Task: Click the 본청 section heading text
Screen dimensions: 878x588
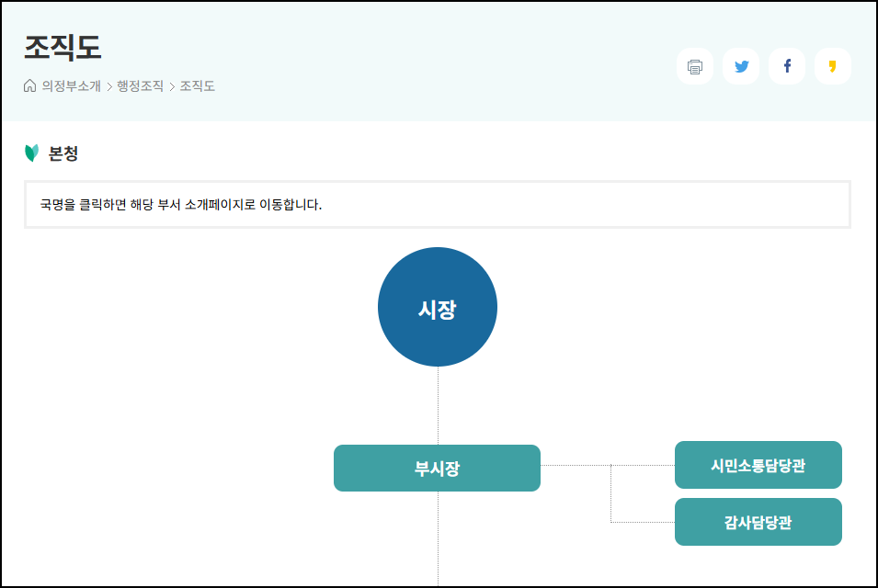Action: point(64,153)
